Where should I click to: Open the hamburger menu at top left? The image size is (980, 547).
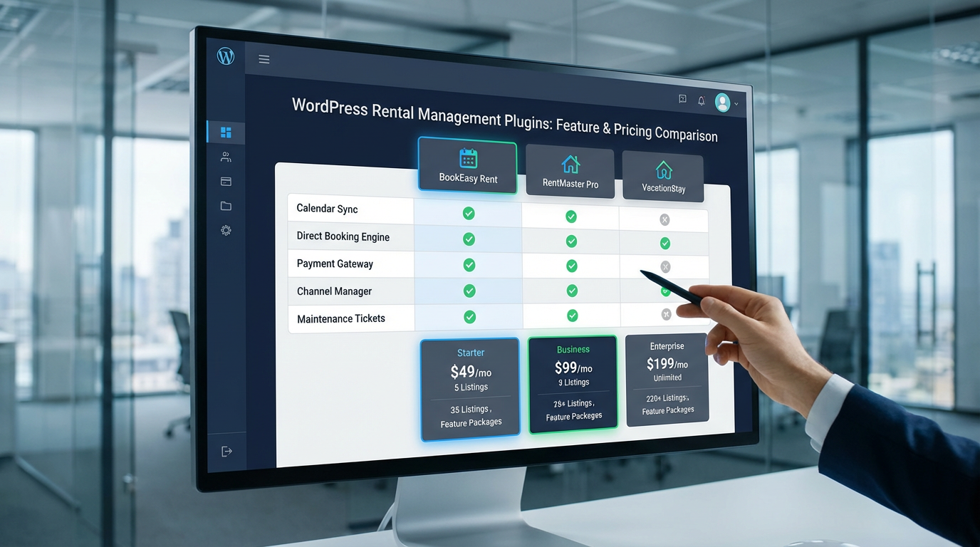(264, 59)
